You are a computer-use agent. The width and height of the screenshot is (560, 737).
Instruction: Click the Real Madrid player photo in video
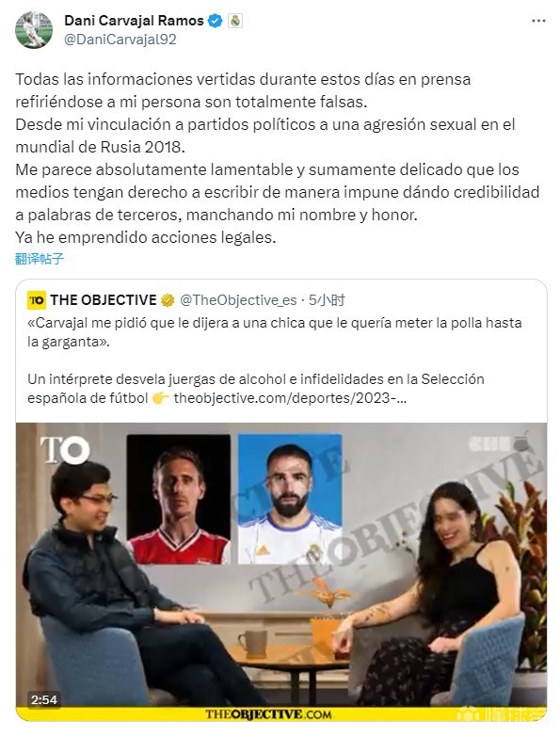pos(290,499)
